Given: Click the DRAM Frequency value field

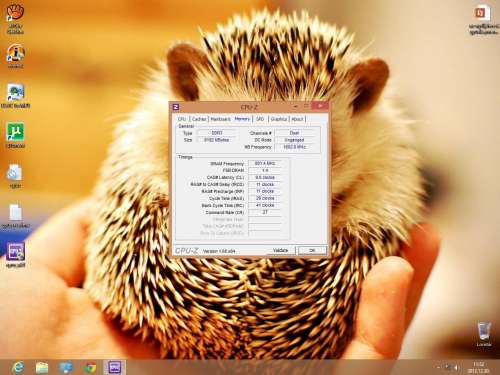Looking at the screenshot, I should (x=265, y=163).
